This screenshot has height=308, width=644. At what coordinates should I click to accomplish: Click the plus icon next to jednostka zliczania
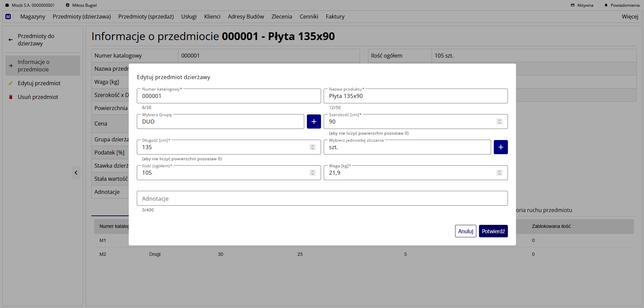tap(500, 147)
